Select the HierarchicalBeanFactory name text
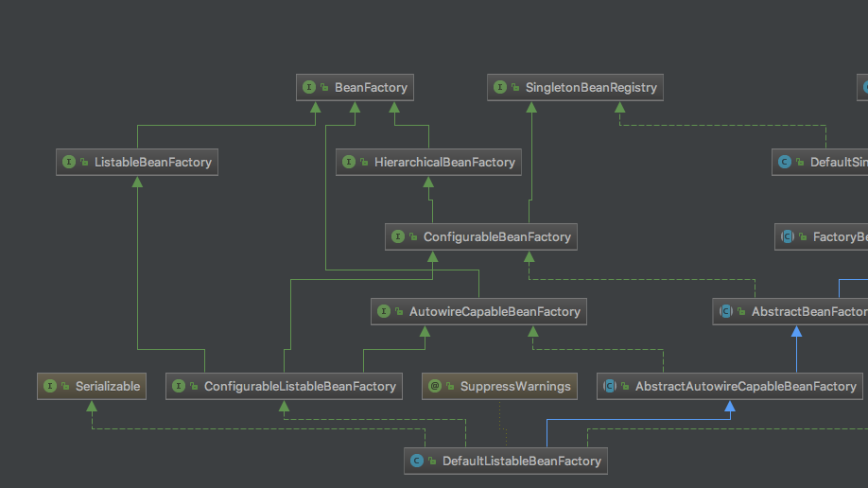The width and height of the screenshot is (868, 488). (x=444, y=163)
